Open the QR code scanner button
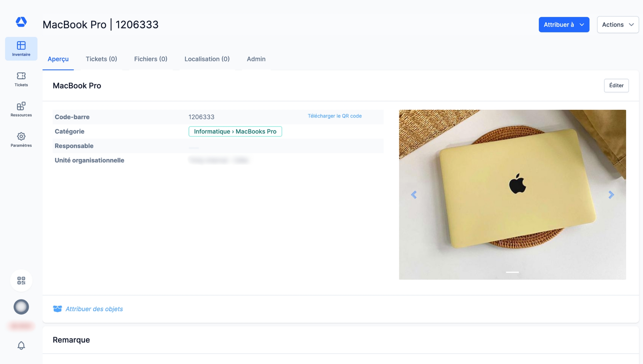Viewport: 643px width, 364px height. tap(21, 281)
